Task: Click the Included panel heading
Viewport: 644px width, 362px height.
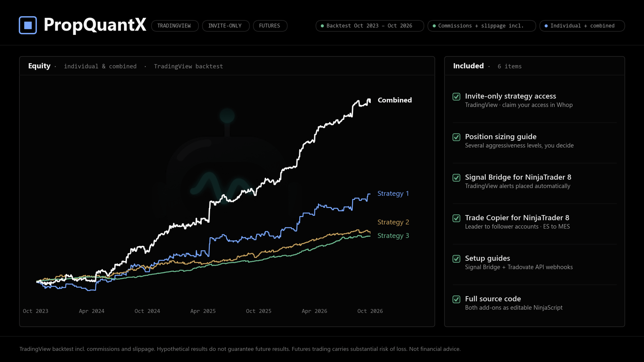Action: [468, 66]
